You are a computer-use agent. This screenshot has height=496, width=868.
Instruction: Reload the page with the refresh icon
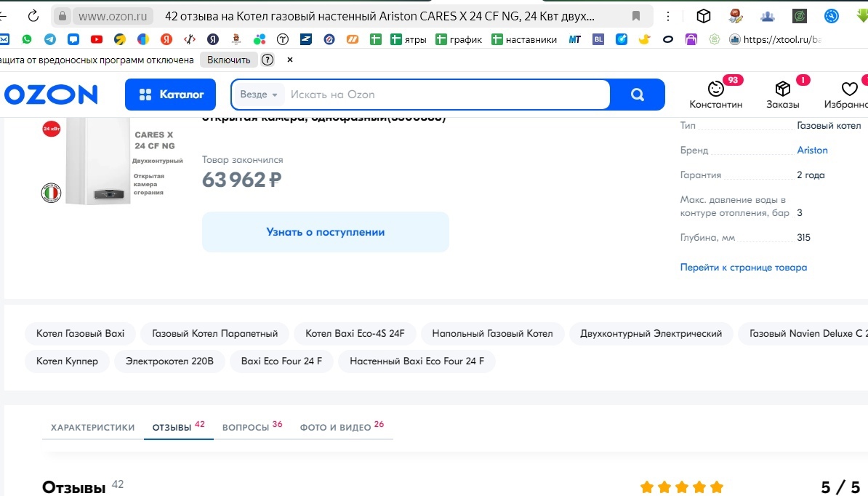pyautogui.click(x=33, y=16)
